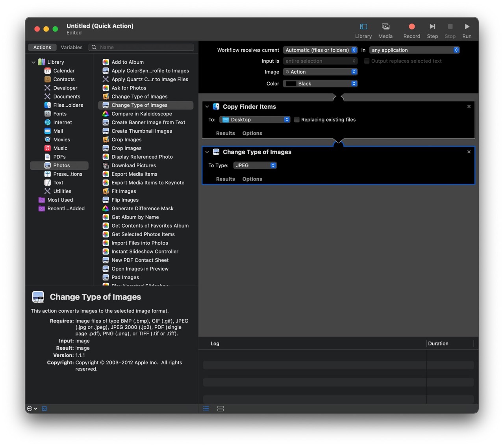The width and height of the screenshot is (504, 447).
Task: Collapse the Change Type of Images action
Action: [207, 152]
